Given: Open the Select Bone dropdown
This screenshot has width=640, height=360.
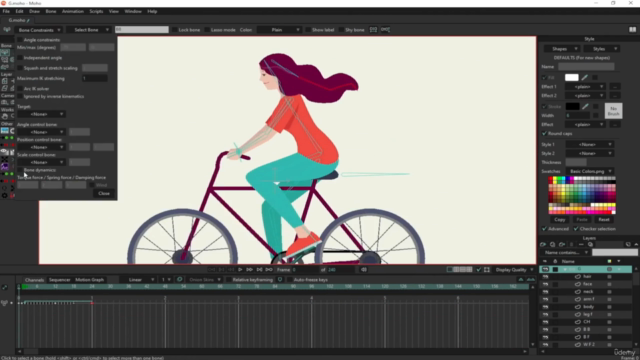Looking at the screenshot, I should point(89,30).
